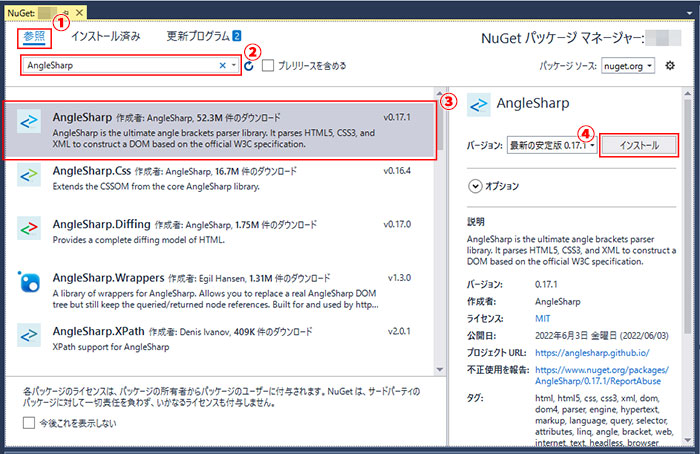Click the v0.16.4 version label
700x454 pixels.
(x=397, y=171)
